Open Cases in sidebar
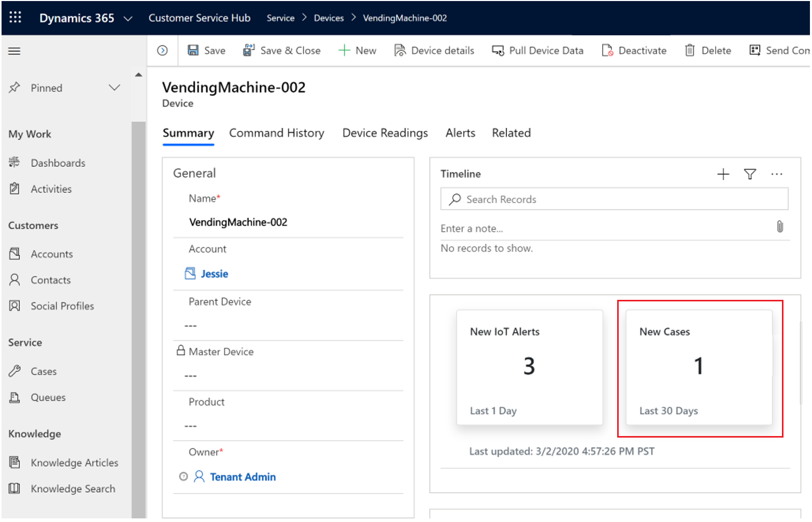 tap(44, 371)
